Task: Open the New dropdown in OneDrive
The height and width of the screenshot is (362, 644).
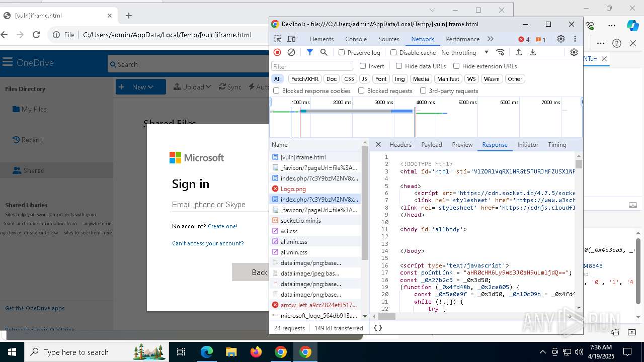Action: click(141, 87)
